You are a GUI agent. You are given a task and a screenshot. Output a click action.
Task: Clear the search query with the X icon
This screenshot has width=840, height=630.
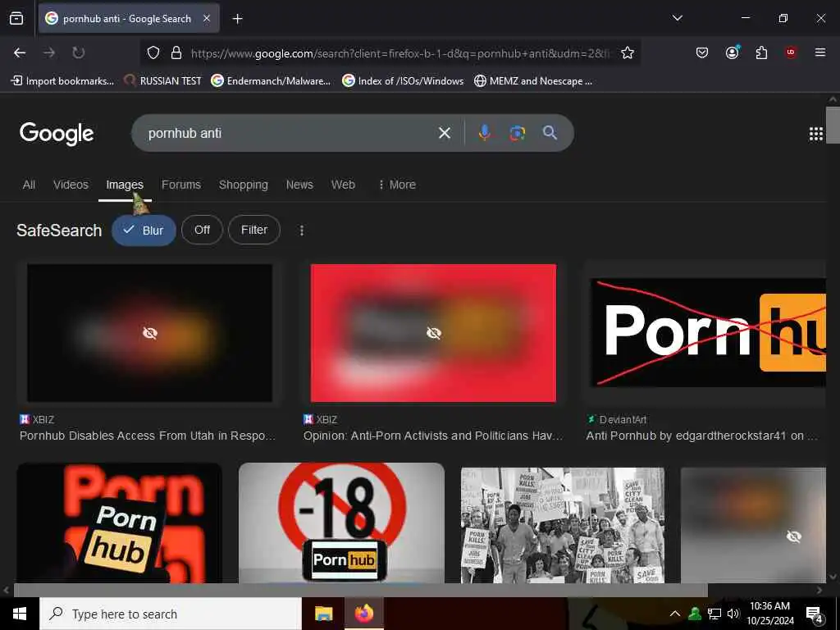point(444,133)
